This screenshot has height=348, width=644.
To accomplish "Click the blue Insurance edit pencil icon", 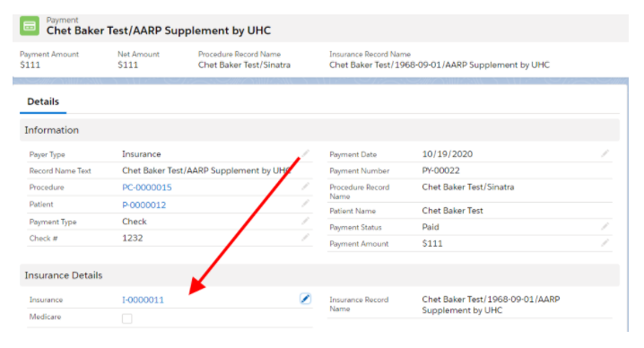I will click(305, 299).
